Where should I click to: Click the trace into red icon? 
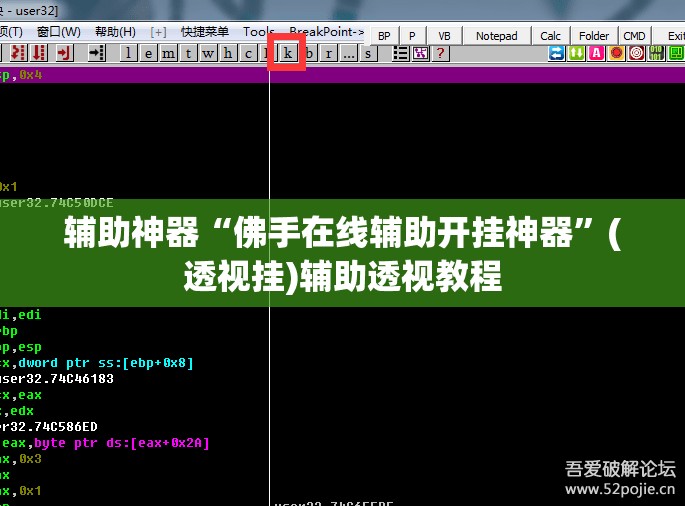[18, 53]
